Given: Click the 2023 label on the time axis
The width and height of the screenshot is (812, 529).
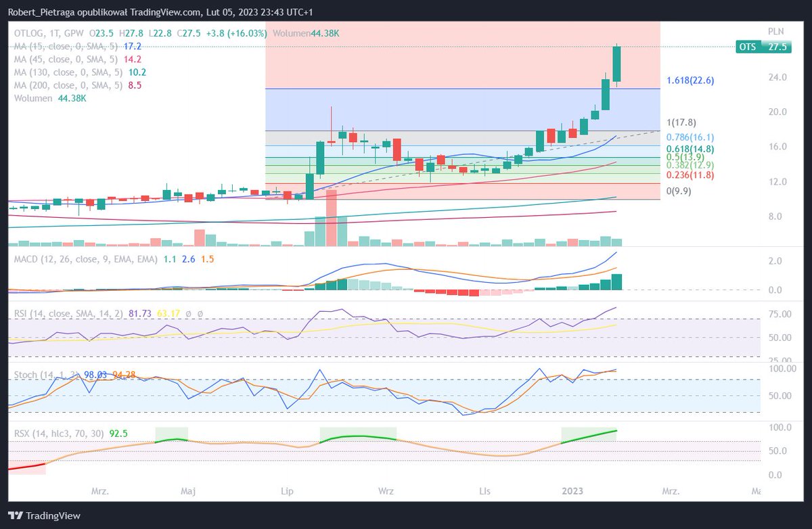Looking at the screenshot, I should coord(572,490).
